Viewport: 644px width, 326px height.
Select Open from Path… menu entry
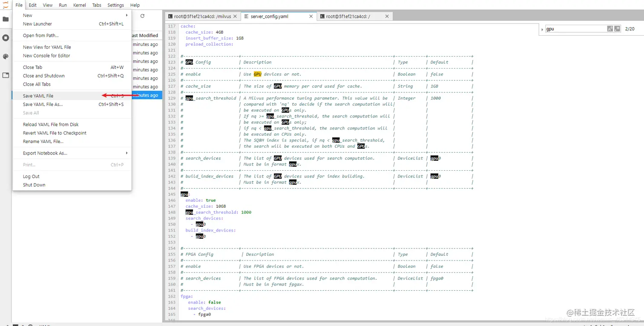pyautogui.click(x=72, y=36)
